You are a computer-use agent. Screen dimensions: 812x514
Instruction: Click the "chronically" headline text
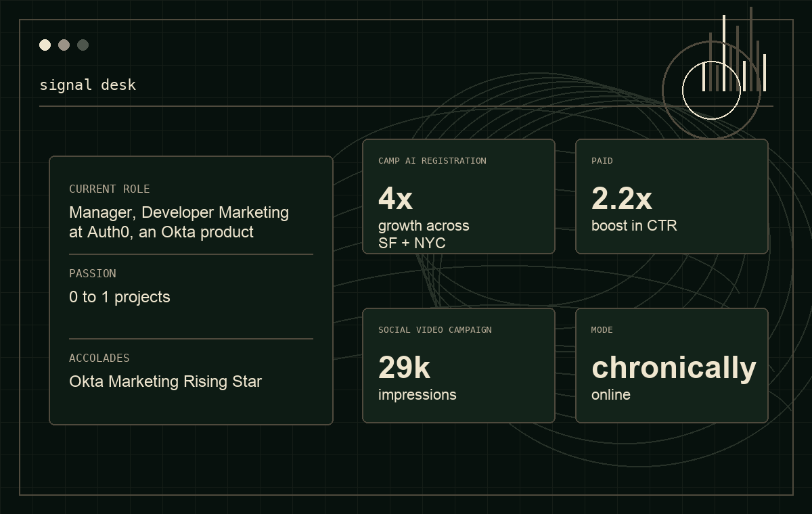[x=674, y=369]
